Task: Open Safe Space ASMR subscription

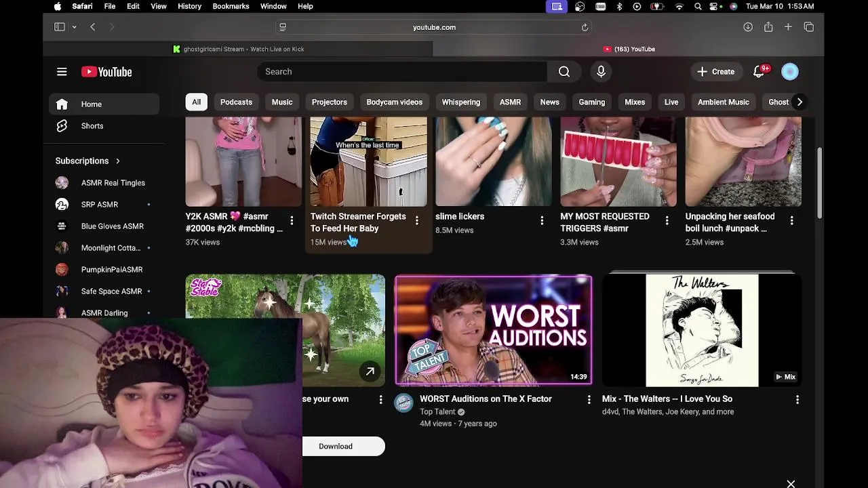Action: coord(104,291)
